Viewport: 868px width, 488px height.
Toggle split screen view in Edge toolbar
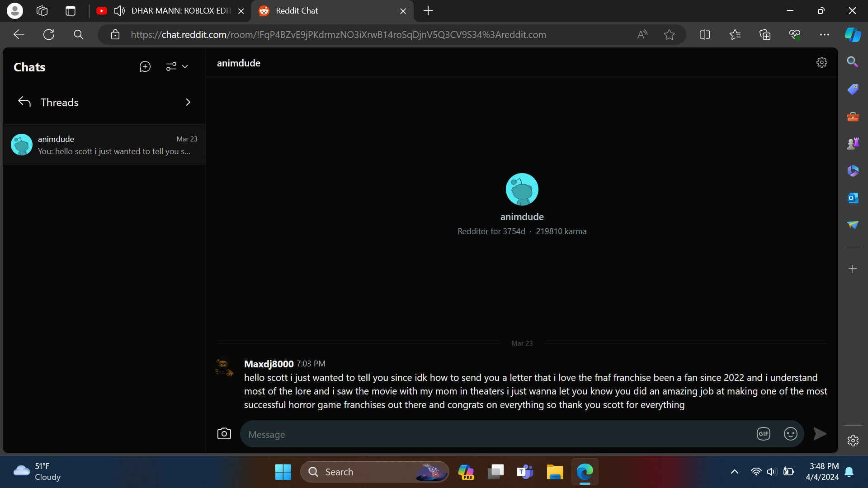[x=704, y=35]
